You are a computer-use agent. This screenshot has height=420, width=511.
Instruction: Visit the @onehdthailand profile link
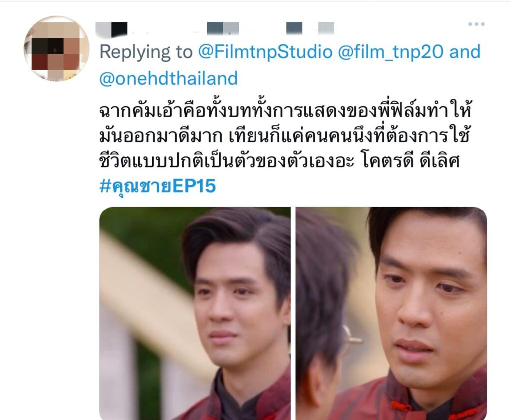coord(169,78)
